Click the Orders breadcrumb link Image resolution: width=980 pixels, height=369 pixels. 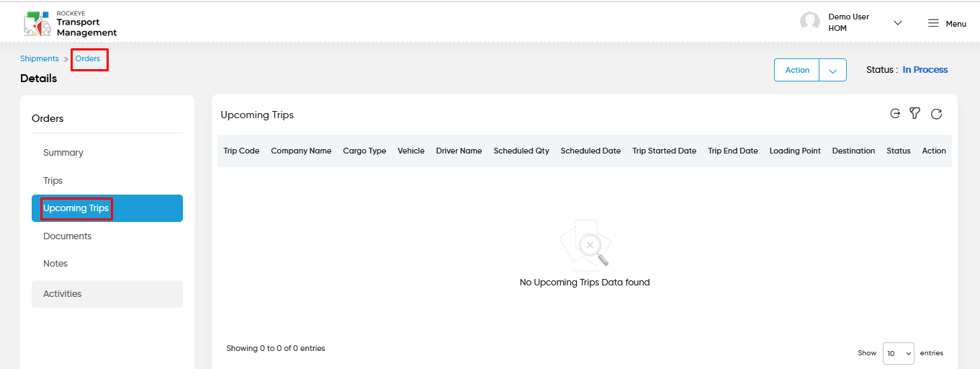(x=88, y=59)
